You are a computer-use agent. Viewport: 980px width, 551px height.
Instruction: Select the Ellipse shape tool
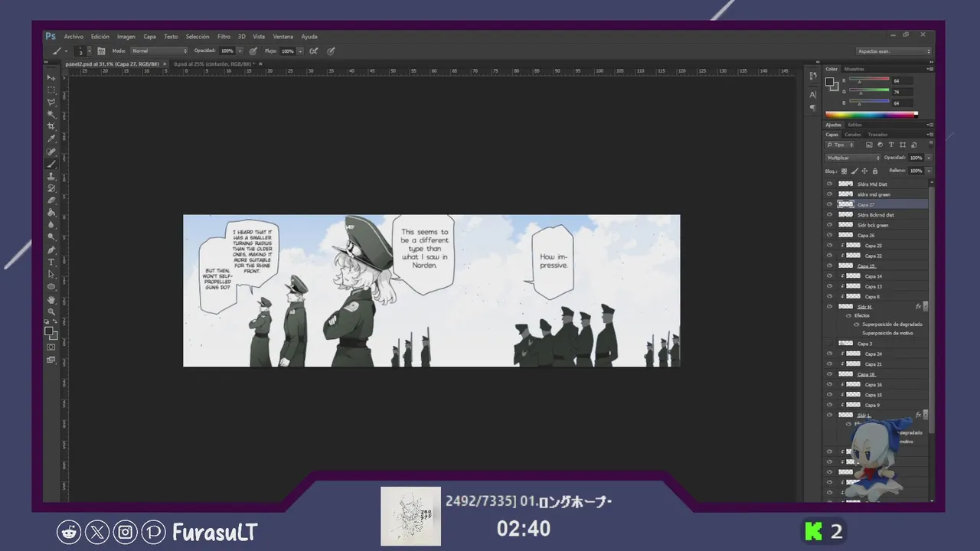click(51, 287)
